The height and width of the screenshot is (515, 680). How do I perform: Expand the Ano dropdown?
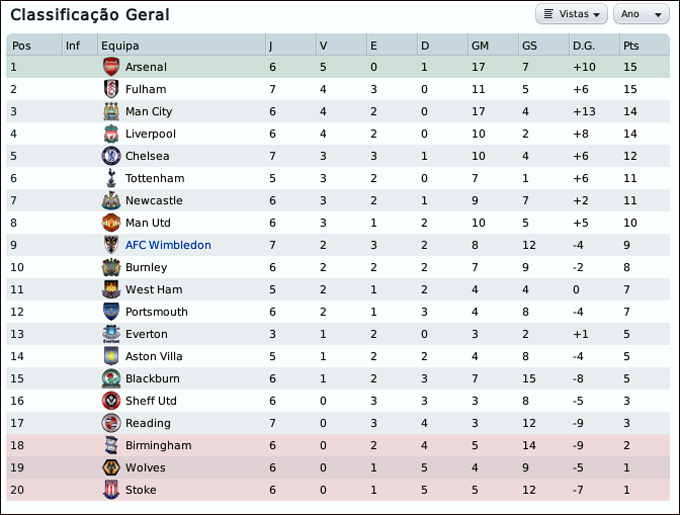point(642,14)
